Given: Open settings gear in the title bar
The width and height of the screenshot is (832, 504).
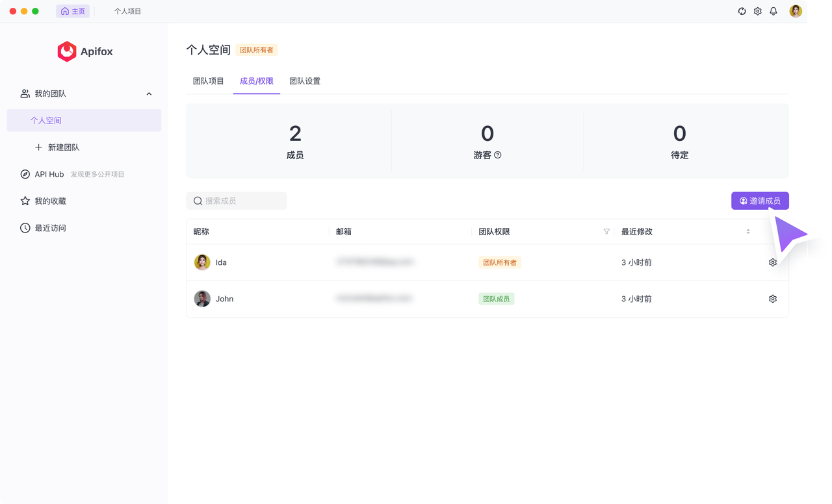Looking at the screenshot, I should pos(757,11).
